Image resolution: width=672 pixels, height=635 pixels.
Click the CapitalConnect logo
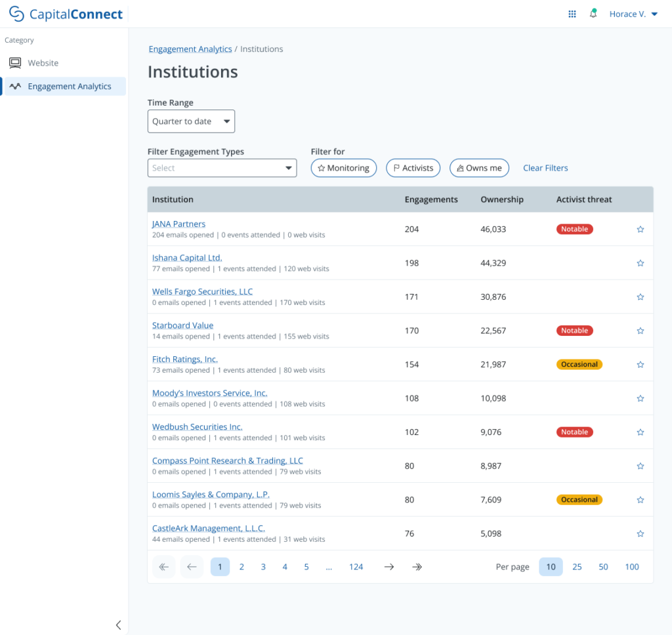pos(64,13)
